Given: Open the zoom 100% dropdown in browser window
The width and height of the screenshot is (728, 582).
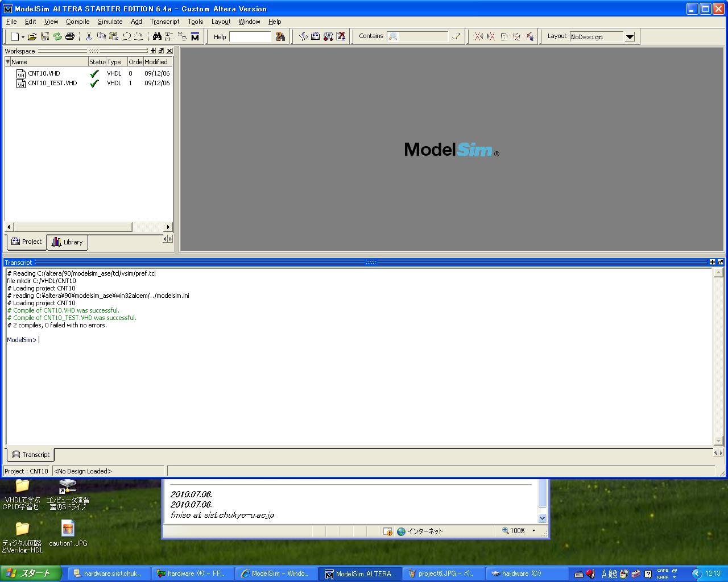Looking at the screenshot, I should coord(533,531).
